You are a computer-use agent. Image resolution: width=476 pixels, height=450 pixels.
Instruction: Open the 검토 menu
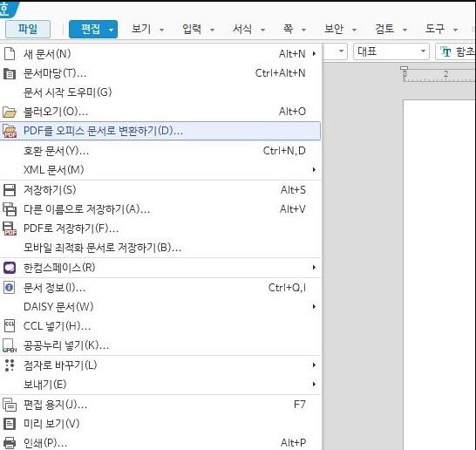[x=384, y=29]
